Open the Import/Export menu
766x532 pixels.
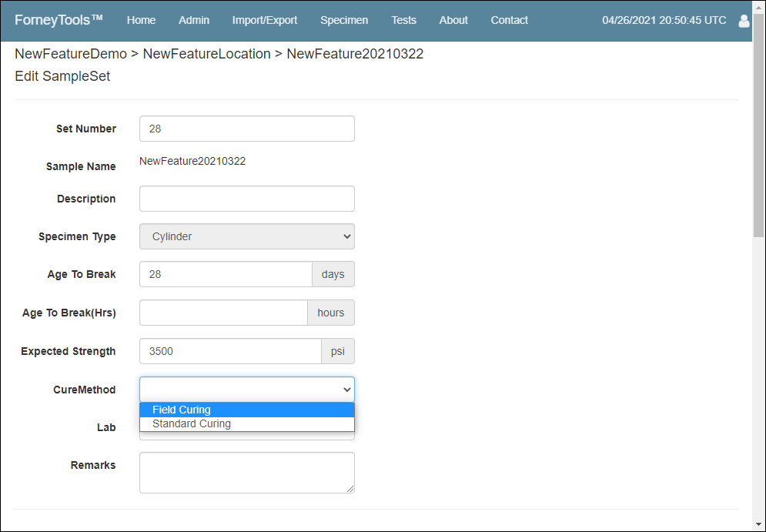click(x=265, y=20)
